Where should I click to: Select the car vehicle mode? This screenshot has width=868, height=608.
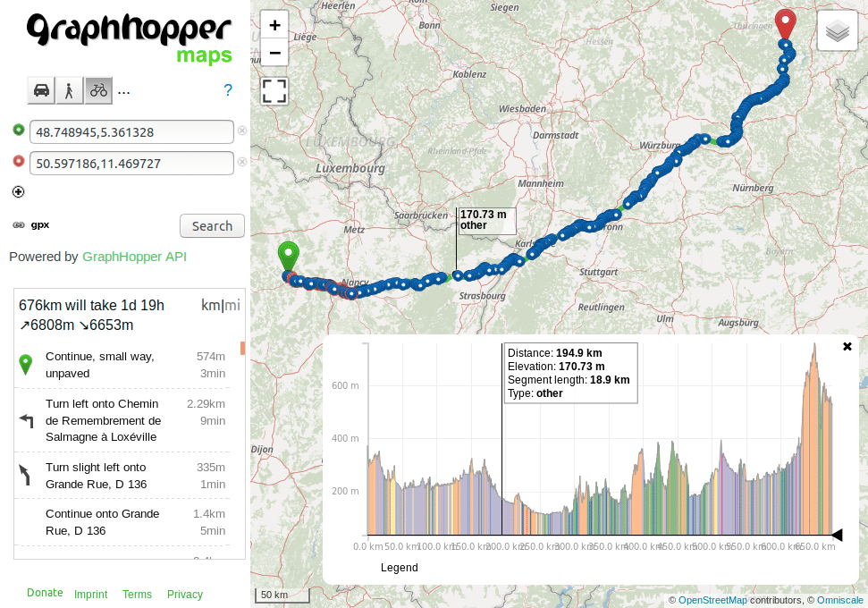coord(41,90)
